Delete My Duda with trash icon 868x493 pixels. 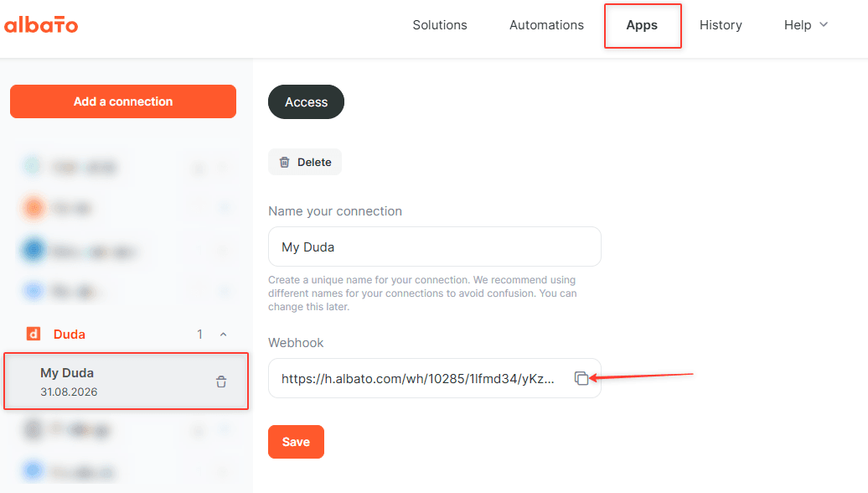(221, 381)
